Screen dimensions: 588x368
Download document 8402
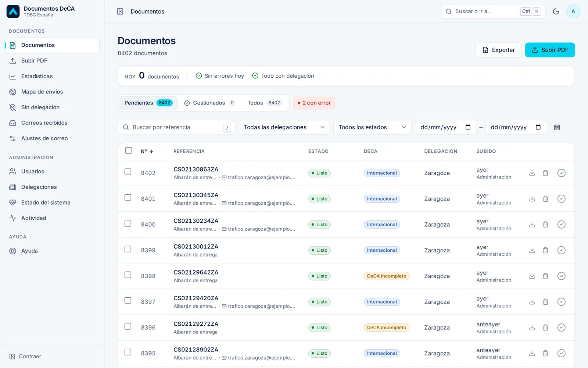point(532,173)
